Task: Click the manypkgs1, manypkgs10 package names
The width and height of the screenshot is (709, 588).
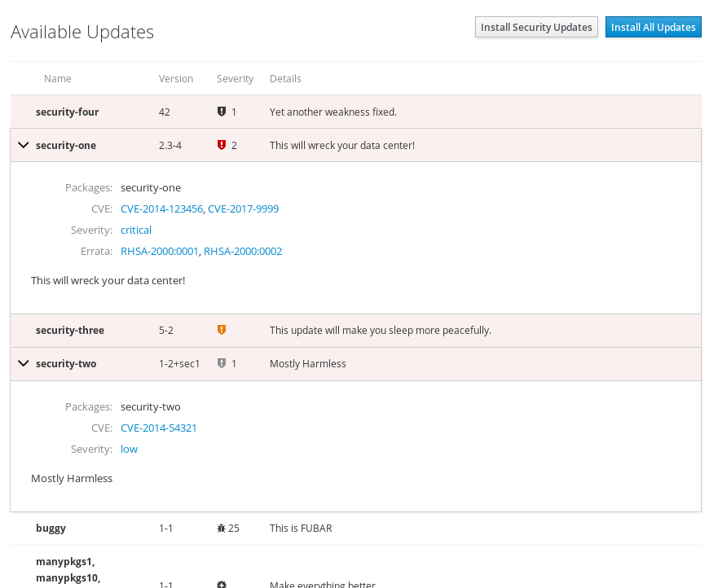Action: pos(68,569)
